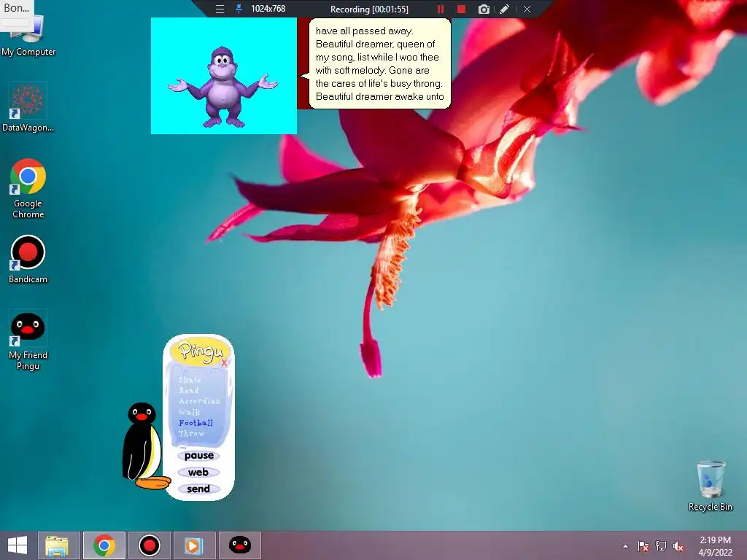747x560 pixels.
Task: Launch Google Chrome from desktop
Action: 28,189
